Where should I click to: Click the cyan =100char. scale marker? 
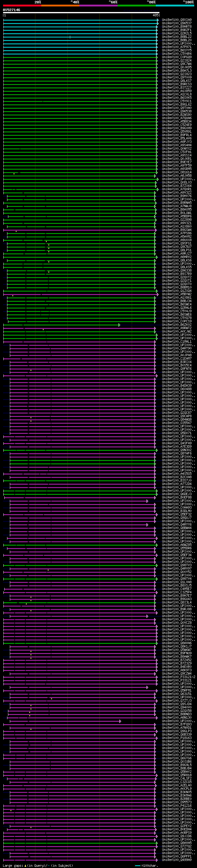(137, 866)
